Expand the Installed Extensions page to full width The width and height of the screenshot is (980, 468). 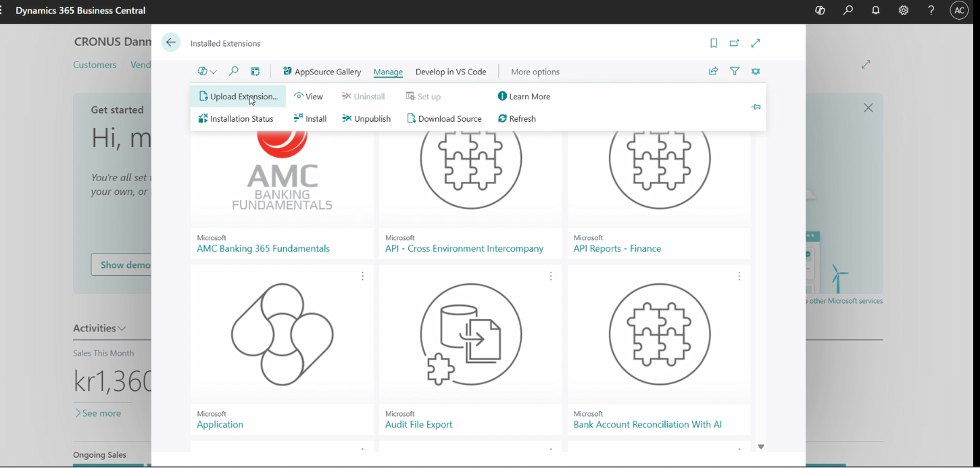tap(756, 43)
